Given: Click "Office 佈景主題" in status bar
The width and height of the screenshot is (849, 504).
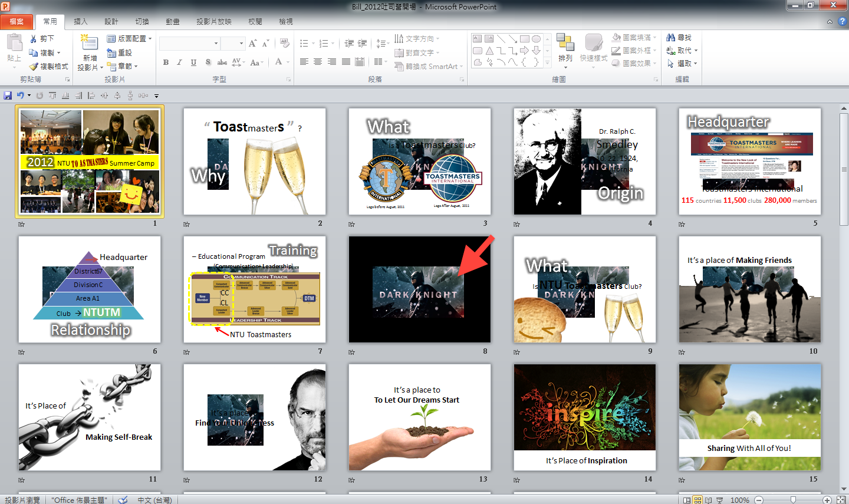Looking at the screenshot, I should [79, 500].
